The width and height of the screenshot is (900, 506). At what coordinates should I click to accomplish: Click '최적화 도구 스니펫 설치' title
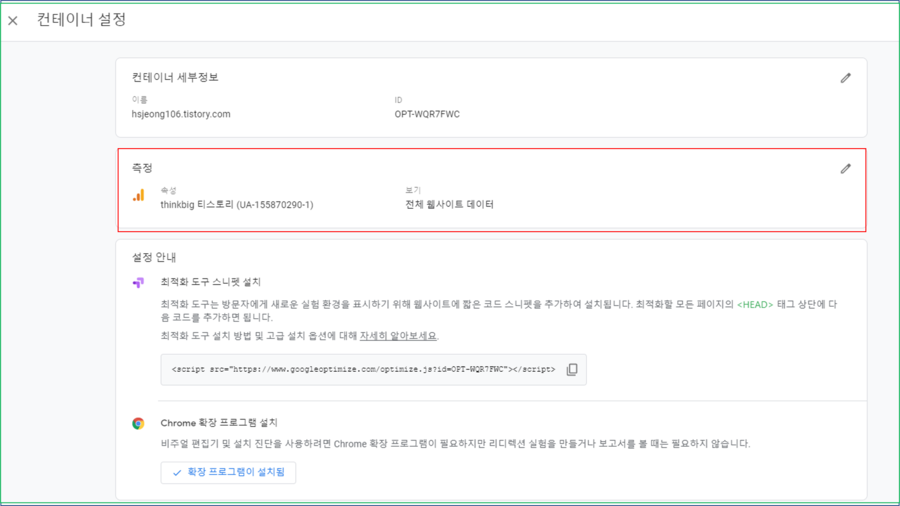(211, 282)
